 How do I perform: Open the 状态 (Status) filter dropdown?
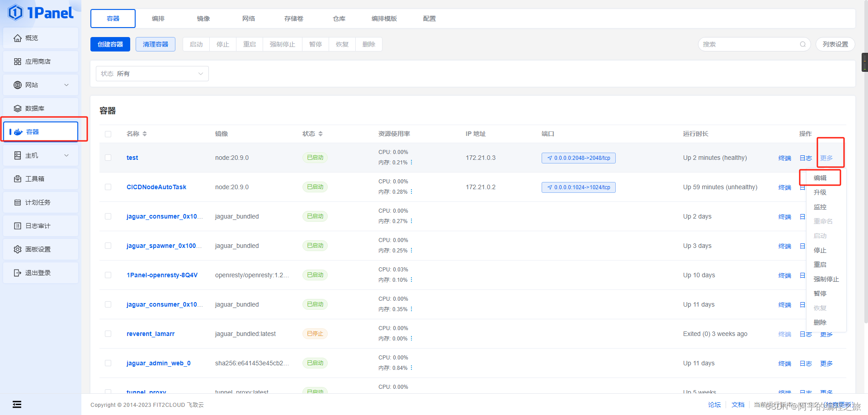[152, 73]
